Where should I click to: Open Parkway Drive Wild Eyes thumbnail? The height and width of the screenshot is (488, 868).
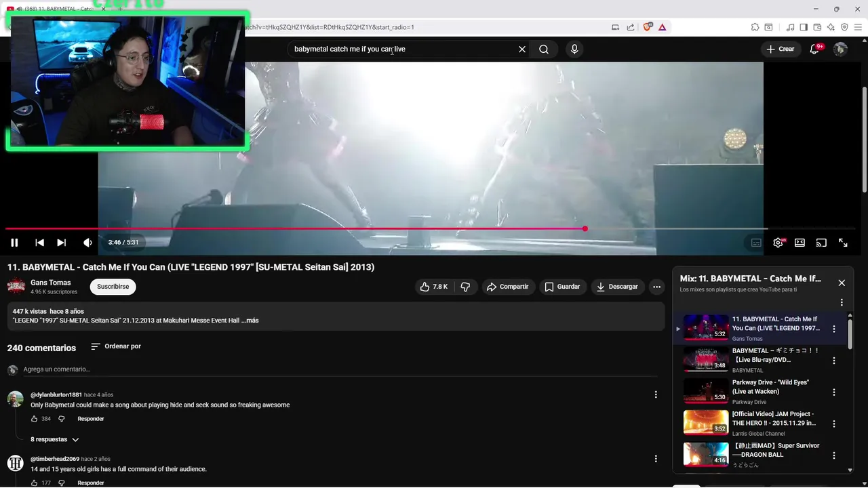click(706, 390)
